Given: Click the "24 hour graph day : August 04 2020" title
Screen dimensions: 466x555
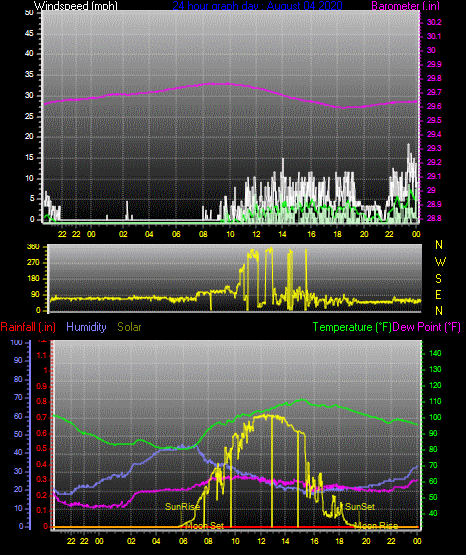Looking at the screenshot, I should 257,6.
